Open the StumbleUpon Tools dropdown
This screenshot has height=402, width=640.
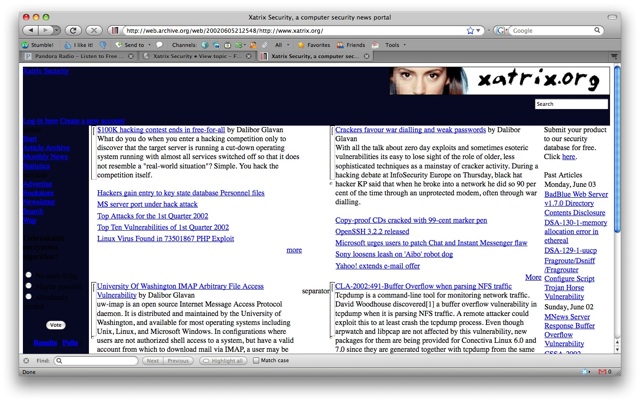tap(395, 45)
